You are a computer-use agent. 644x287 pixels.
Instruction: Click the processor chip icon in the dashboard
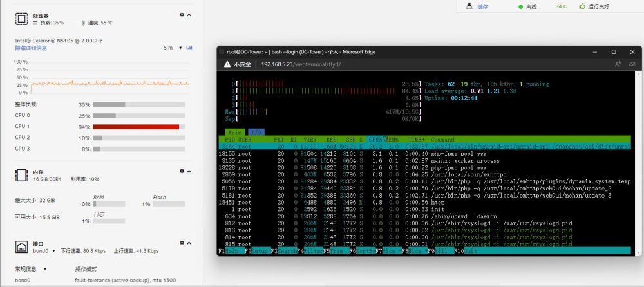[x=21, y=19]
